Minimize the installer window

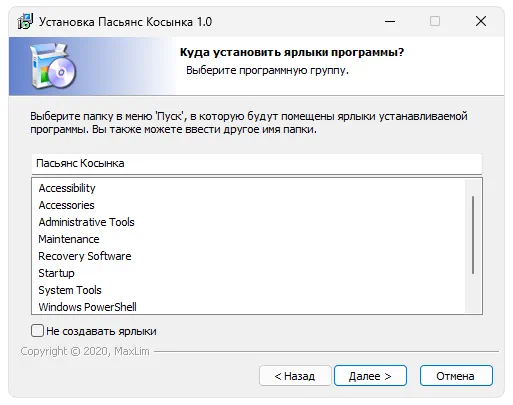point(390,22)
